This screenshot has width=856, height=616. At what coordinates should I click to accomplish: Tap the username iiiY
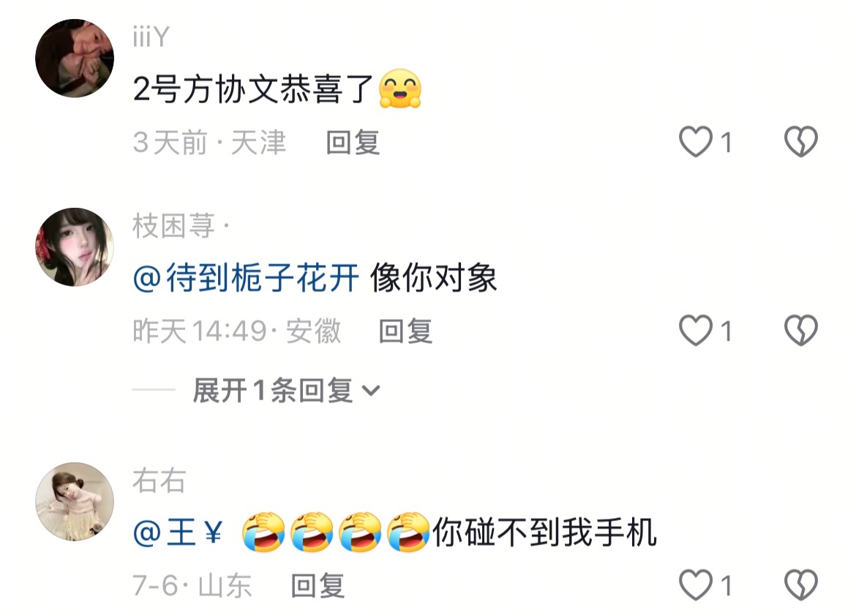(151, 37)
